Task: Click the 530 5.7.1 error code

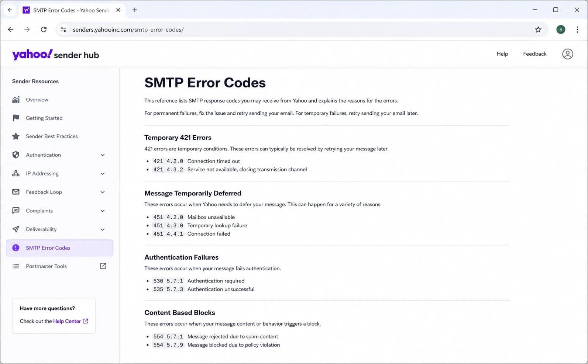Action: pos(168,281)
